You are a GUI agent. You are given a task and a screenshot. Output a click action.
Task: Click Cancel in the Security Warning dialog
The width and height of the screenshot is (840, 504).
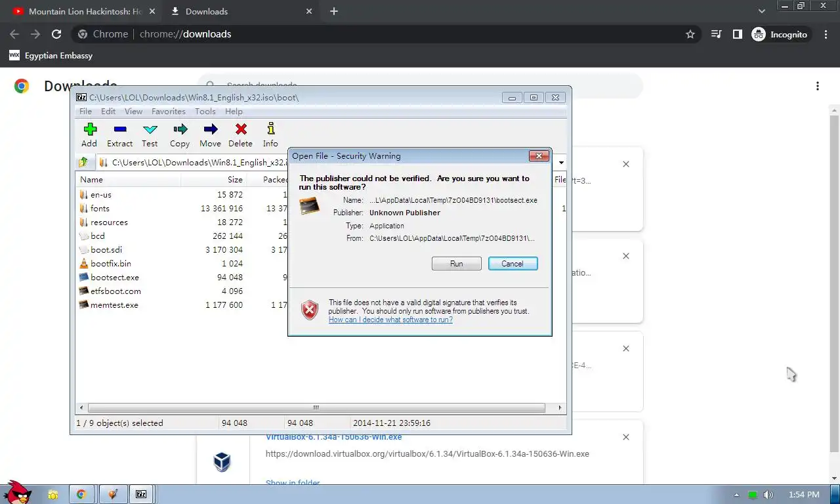point(513,263)
